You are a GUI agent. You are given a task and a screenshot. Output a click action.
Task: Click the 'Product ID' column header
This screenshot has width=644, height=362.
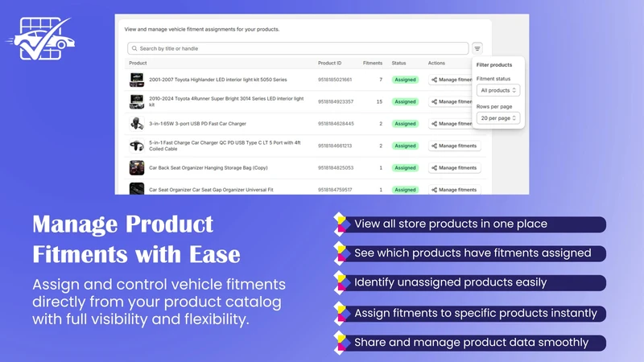329,64
